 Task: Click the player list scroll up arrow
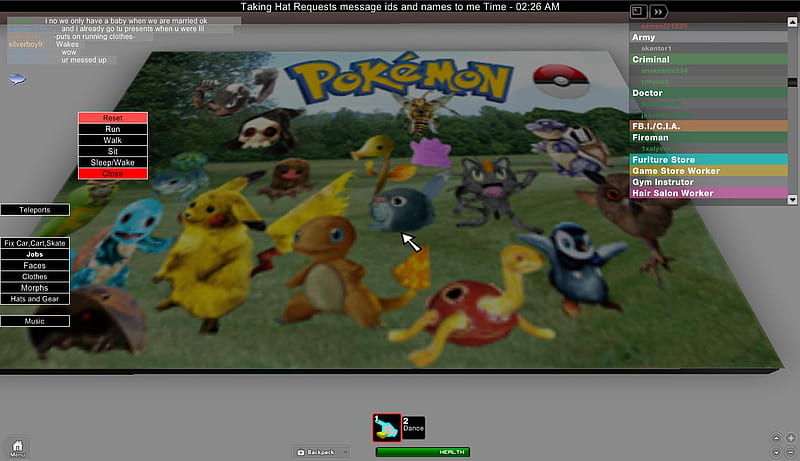click(x=792, y=22)
